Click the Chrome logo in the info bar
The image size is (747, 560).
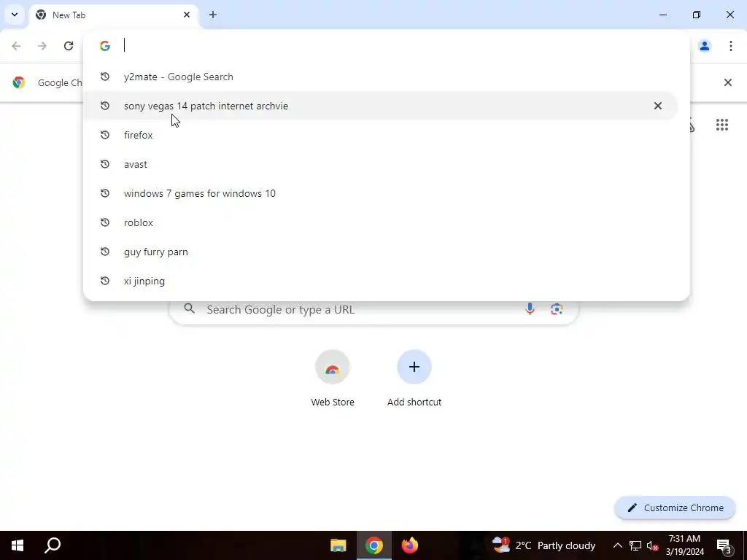click(18, 82)
